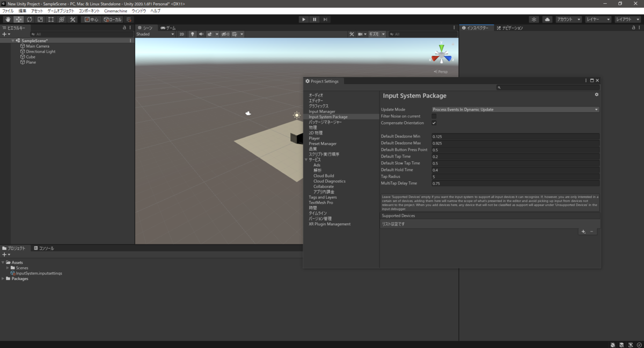Click the Tap Radius value field

[x=515, y=176]
